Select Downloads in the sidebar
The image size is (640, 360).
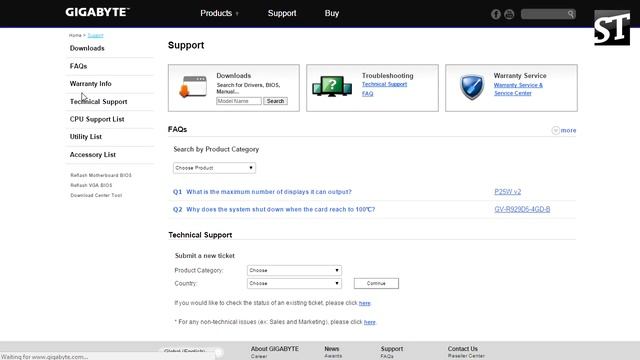pyautogui.click(x=87, y=48)
